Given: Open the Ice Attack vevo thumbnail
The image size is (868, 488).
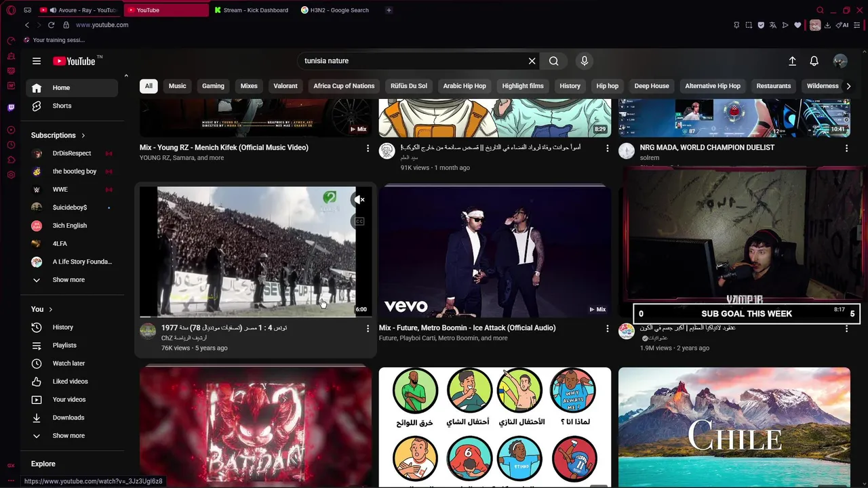Looking at the screenshot, I should (495, 251).
